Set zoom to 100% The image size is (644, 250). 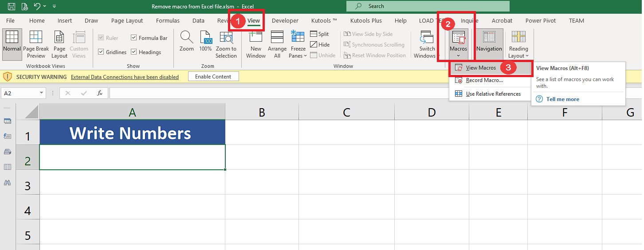click(205, 41)
